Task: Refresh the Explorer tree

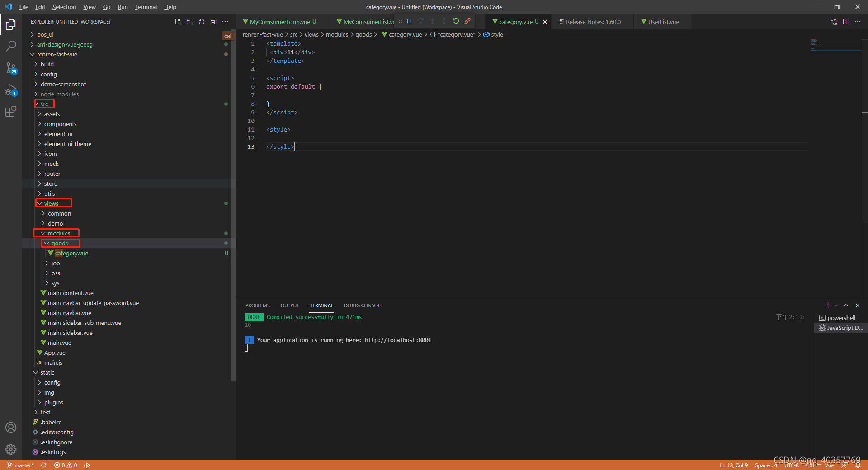Action: pyautogui.click(x=202, y=22)
